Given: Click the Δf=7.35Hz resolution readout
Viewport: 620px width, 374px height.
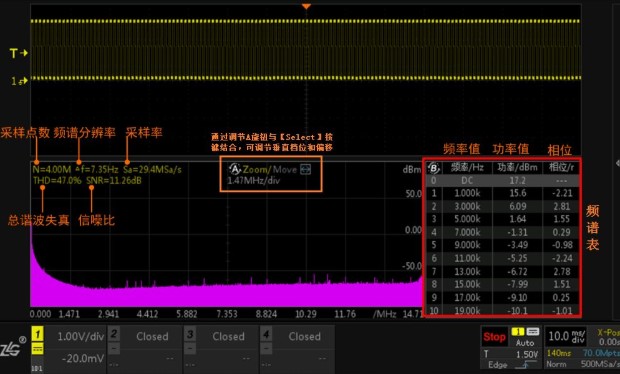Looking at the screenshot, I should [x=97, y=170].
